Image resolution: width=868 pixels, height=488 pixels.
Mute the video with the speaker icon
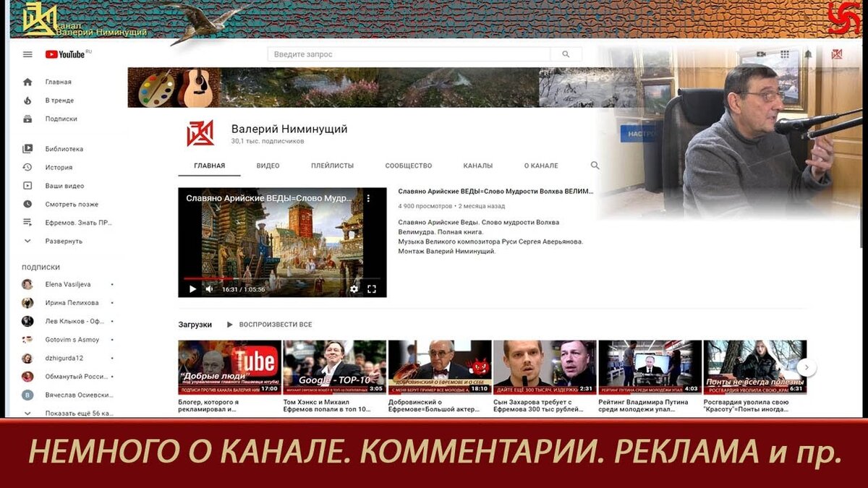click(x=208, y=288)
